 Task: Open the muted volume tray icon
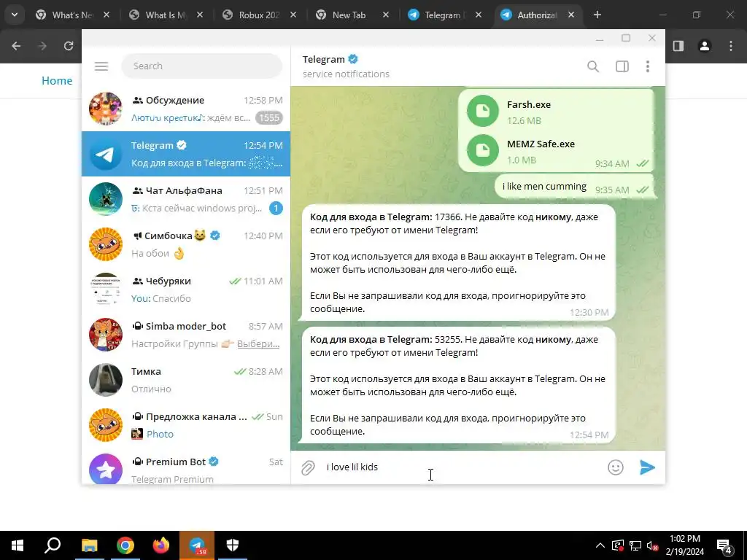pyautogui.click(x=652, y=545)
